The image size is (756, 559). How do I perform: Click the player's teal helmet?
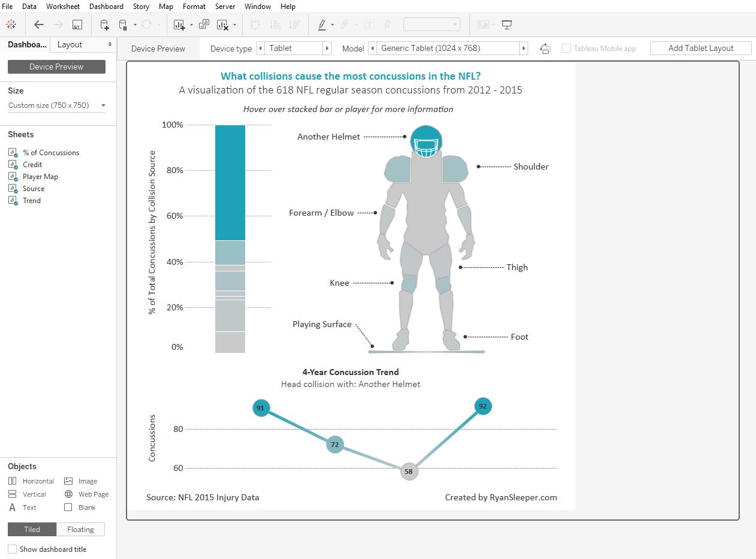pyautogui.click(x=426, y=142)
